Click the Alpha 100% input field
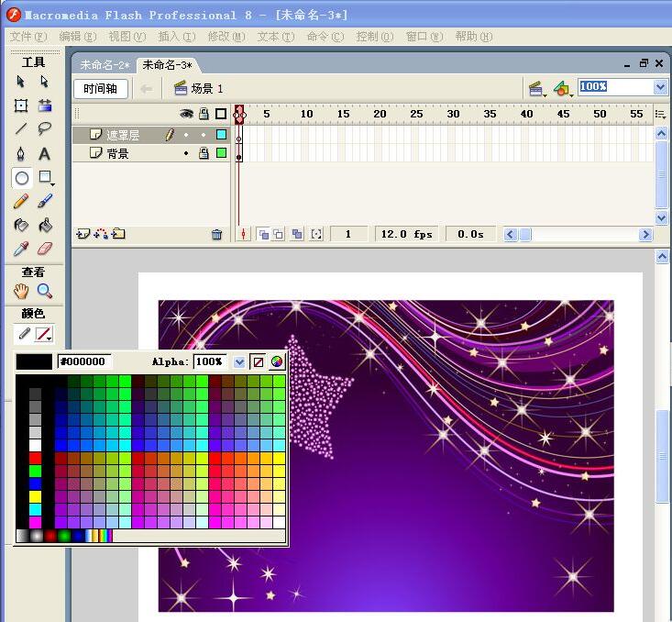The height and width of the screenshot is (622, 672). [x=210, y=361]
